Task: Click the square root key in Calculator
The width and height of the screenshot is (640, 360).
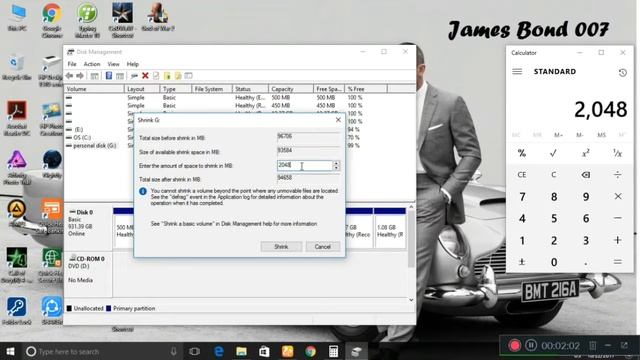Action: click(x=553, y=153)
